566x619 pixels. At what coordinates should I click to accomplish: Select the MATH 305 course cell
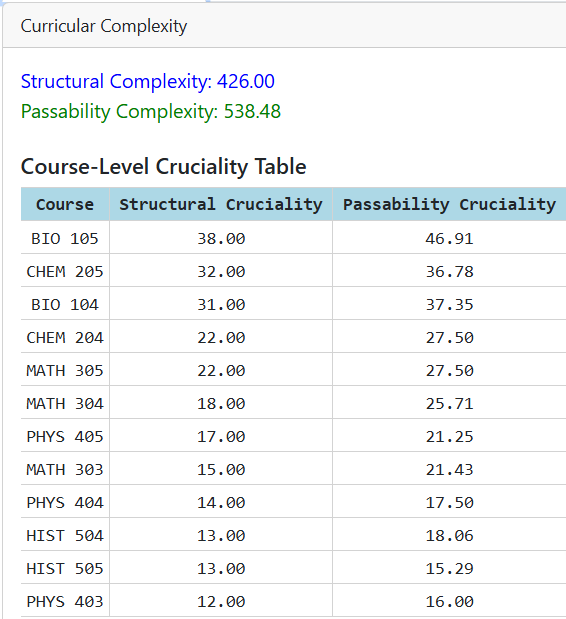click(x=65, y=371)
